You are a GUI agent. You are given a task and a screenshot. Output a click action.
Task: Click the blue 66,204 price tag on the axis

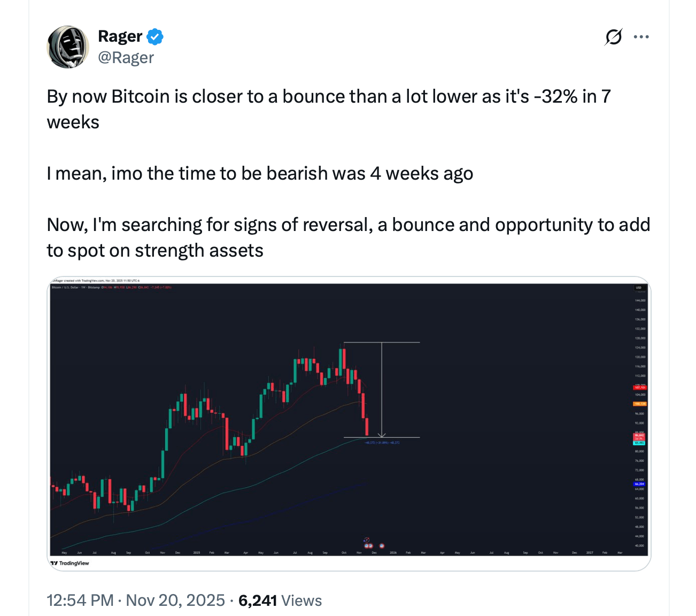tap(639, 484)
